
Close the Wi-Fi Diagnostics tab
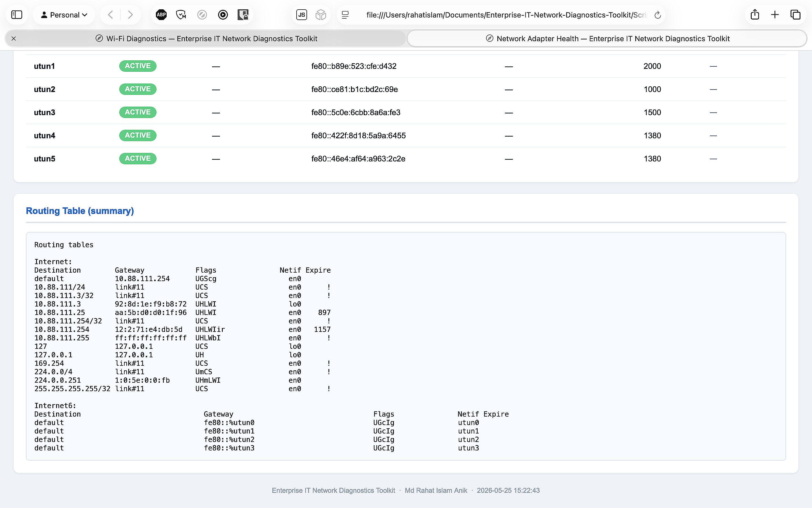point(14,39)
